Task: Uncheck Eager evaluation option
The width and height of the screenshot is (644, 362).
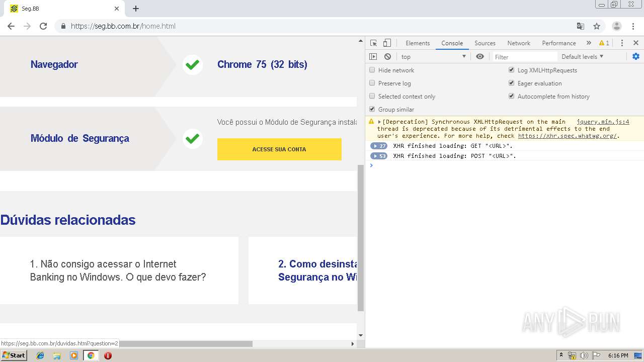Action: (x=512, y=83)
